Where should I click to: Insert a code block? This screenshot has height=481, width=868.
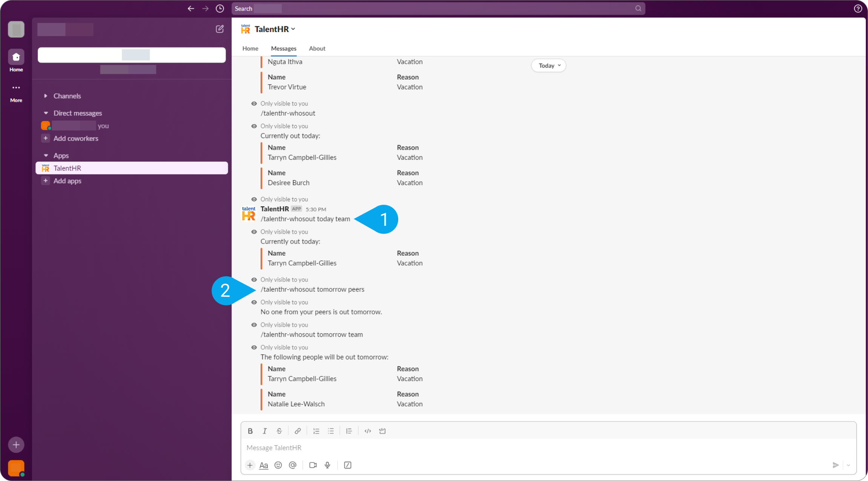382,431
